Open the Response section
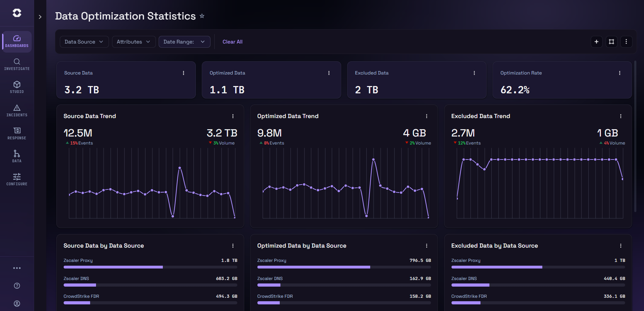 (17, 133)
